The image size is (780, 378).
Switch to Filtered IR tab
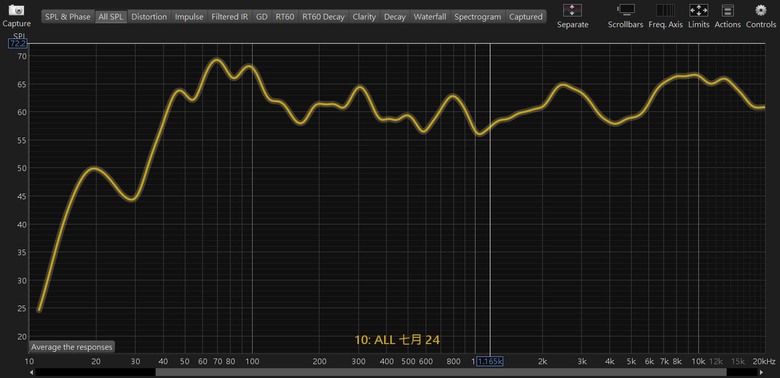pyautogui.click(x=229, y=16)
